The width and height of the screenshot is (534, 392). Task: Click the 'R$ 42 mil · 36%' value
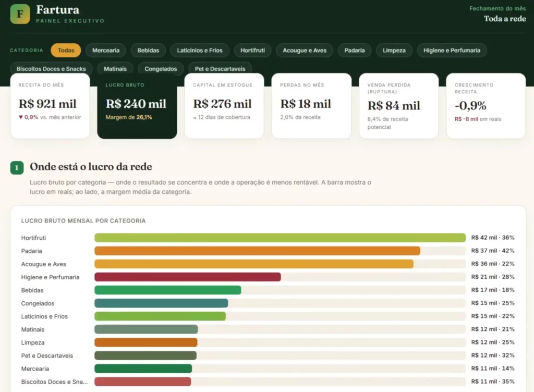coord(493,238)
